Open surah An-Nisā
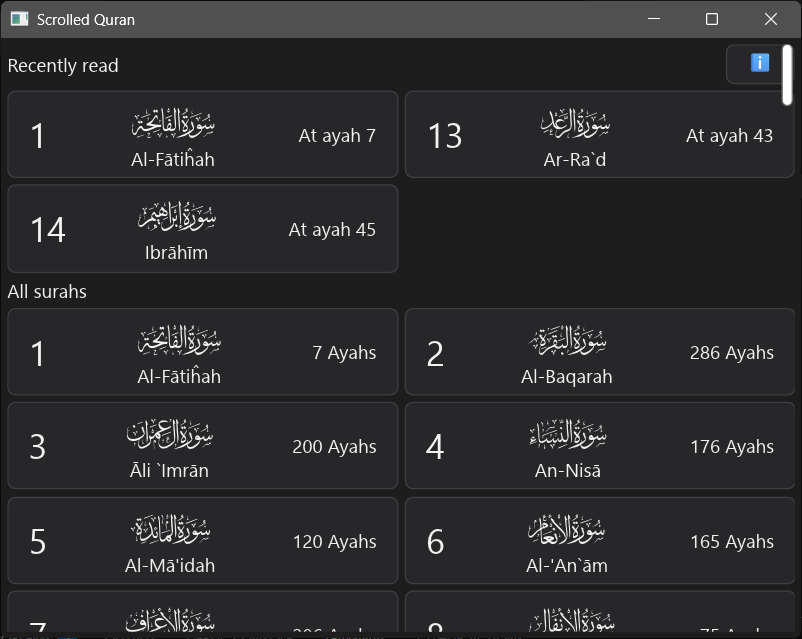The height and width of the screenshot is (639, 802). pos(598,446)
